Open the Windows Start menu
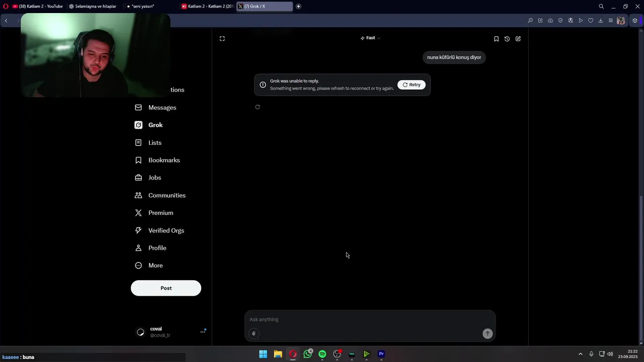Image resolution: width=644 pixels, height=362 pixels. [x=263, y=354]
